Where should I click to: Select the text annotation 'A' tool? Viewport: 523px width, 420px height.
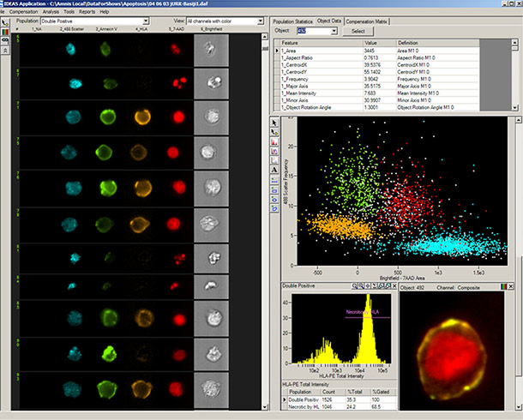(x=275, y=170)
